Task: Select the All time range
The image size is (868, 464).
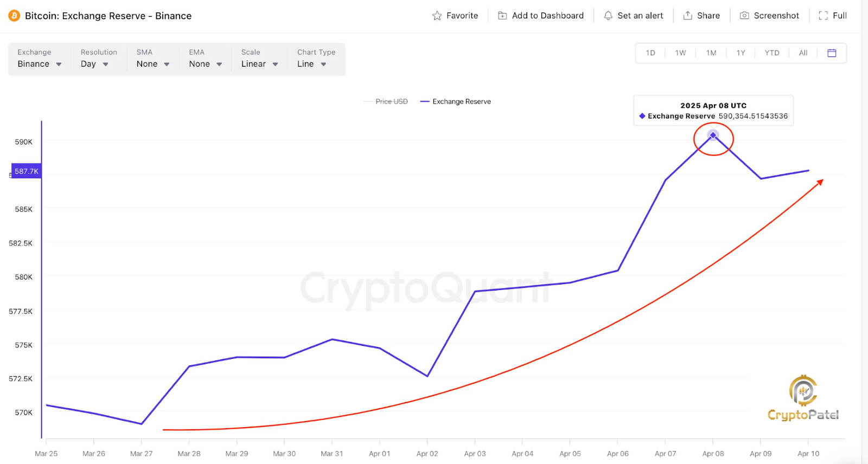Action: 803,53
